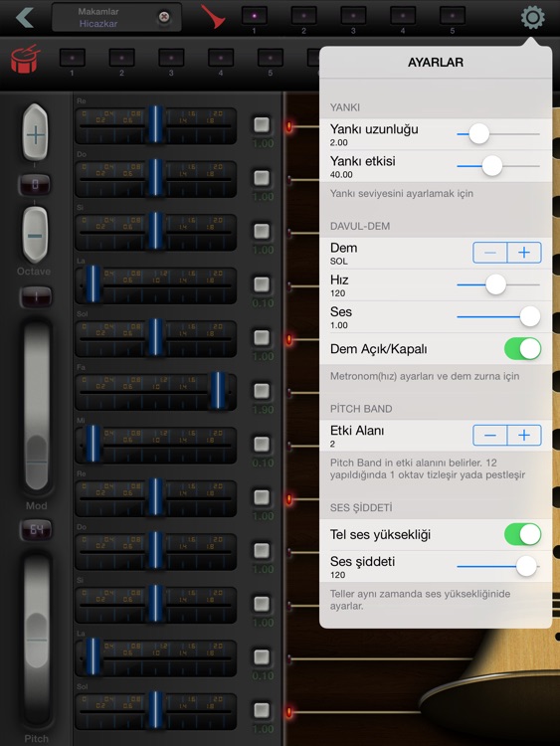The width and height of the screenshot is (560, 746).
Task: Tap the back arrow icon
Action: point(25,17)
